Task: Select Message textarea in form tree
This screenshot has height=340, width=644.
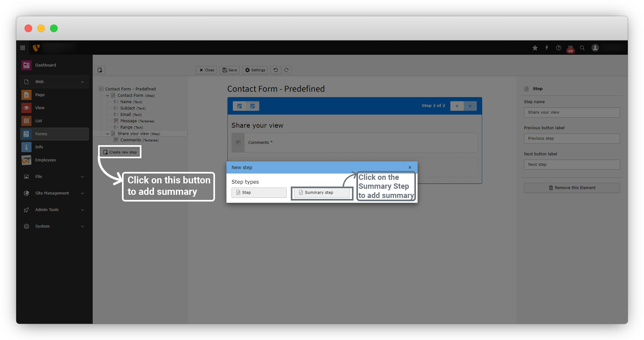Action: tap(128, 121)
